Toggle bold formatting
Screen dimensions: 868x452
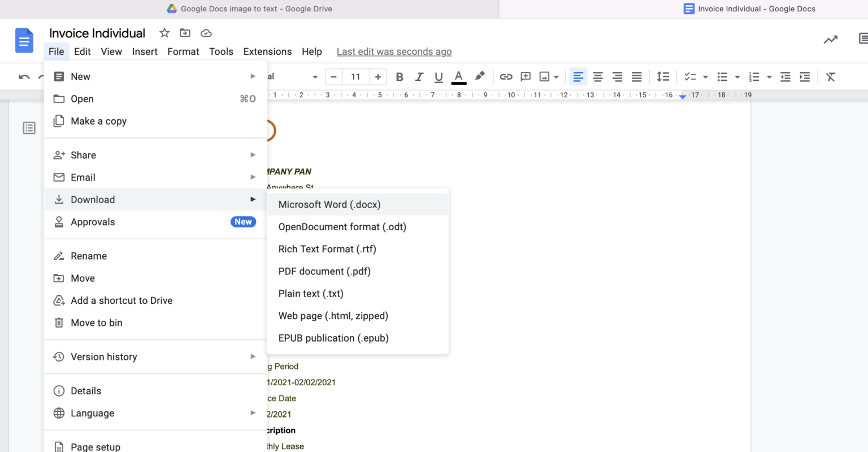pos(400,76)
